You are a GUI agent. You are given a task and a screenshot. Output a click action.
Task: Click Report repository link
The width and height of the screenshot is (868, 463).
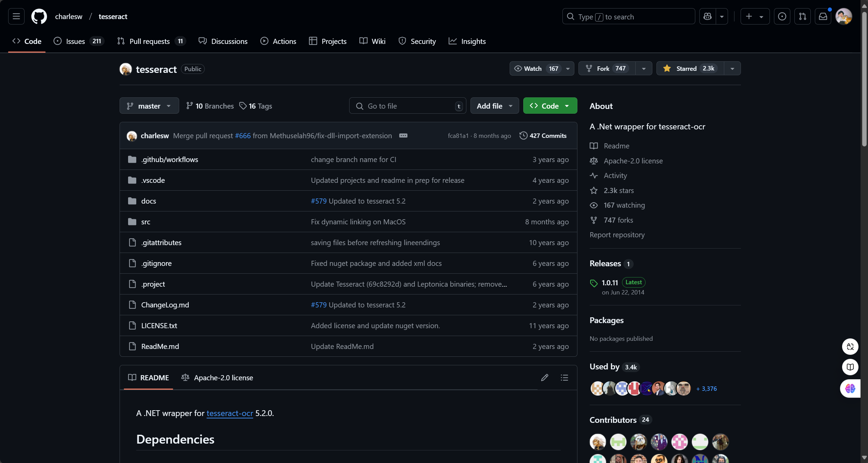click(617, 235)
